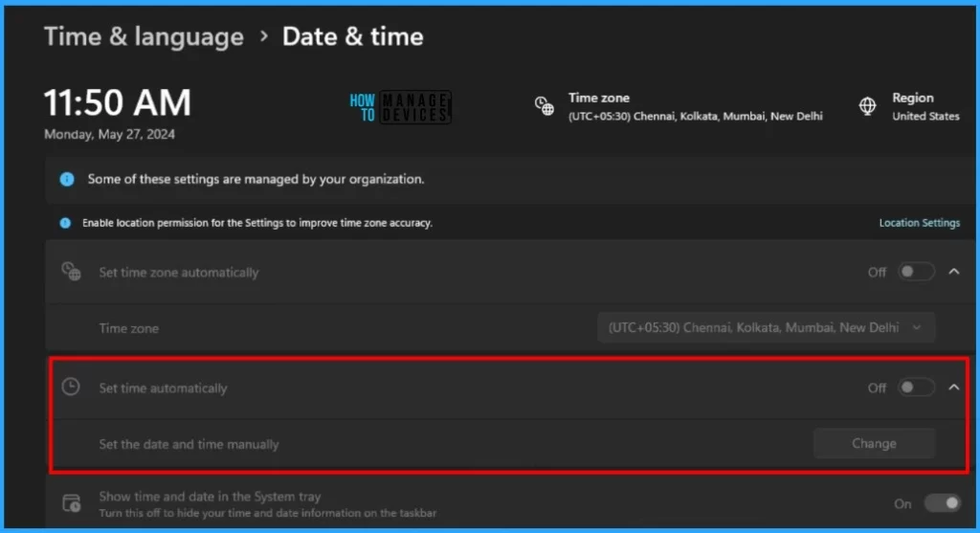Enable the Set time automatically switch
The height and width of the screenshot is (533, 980).
916,388
